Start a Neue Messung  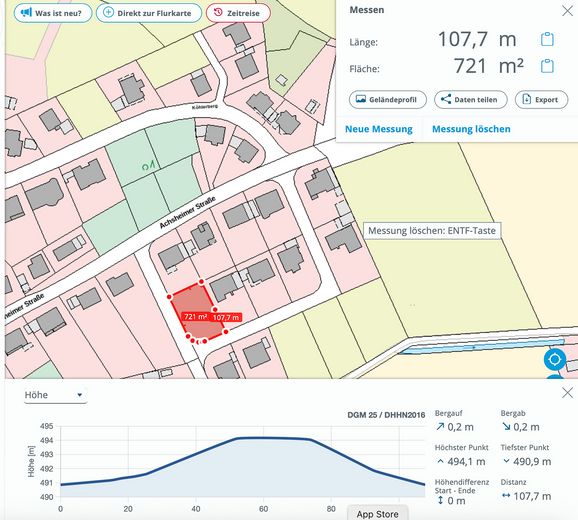379,129
